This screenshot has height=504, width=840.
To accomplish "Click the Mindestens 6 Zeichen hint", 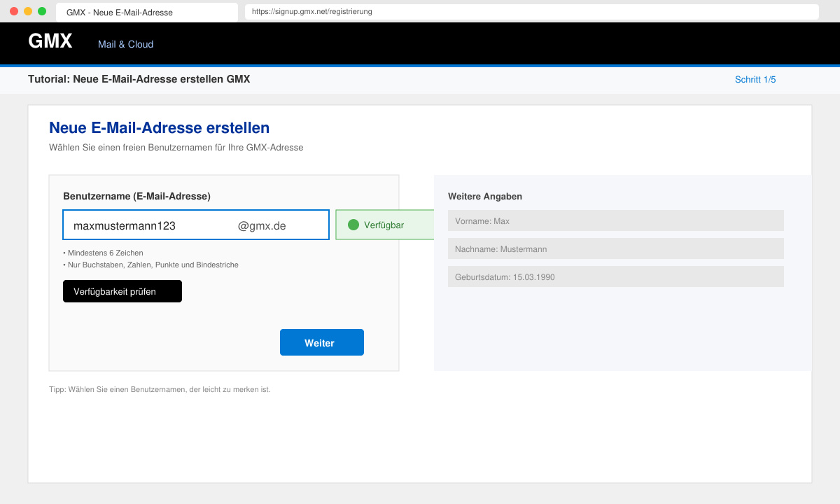I will 103,253.
